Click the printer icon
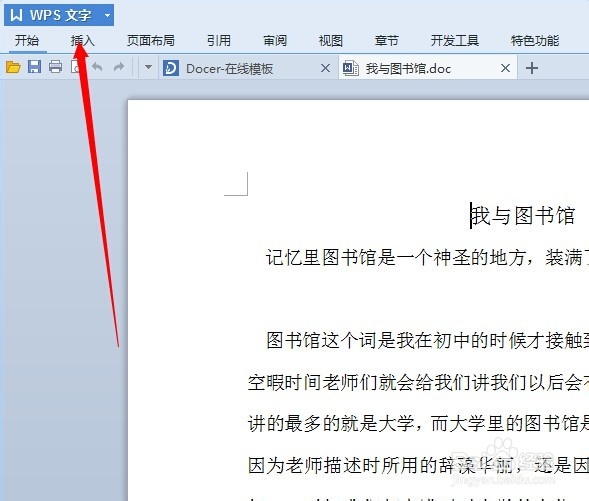Screen dimensions: 589x501 click(x=56, y=67)
